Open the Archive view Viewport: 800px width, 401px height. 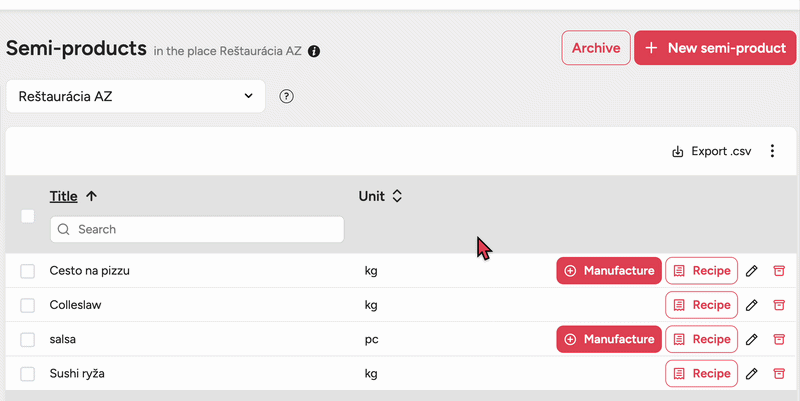click(596, 48)
